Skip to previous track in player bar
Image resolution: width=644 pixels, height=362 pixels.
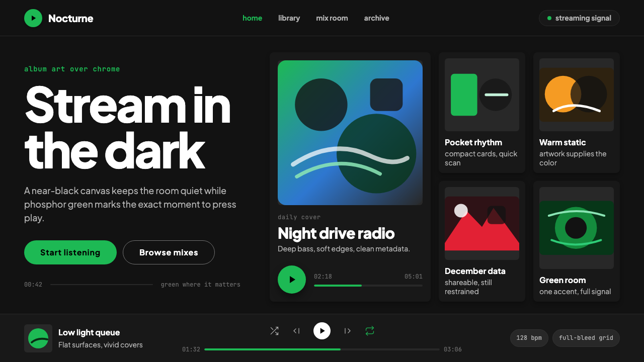click(296, 331)
